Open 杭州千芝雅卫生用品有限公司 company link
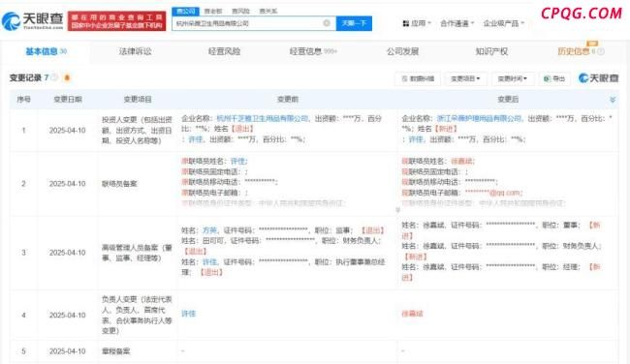The height and width of the screenshot is (364, 630). click(262, 118)
